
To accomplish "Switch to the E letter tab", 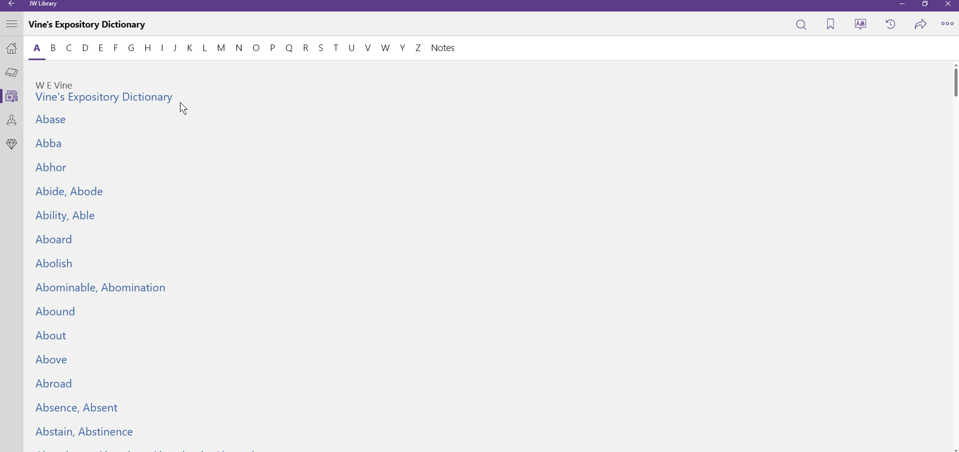I will [x=100, y=48].
